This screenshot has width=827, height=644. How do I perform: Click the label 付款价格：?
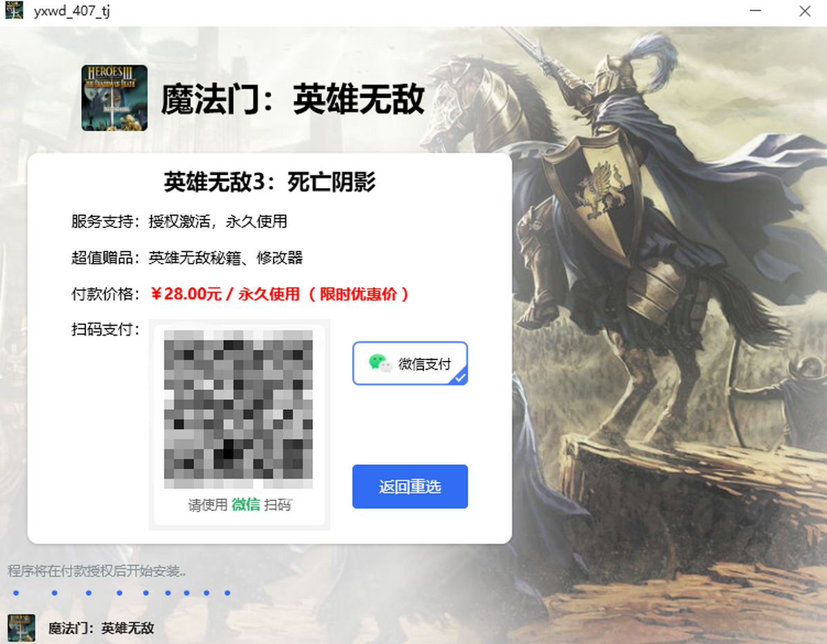(x=105, y=294)
